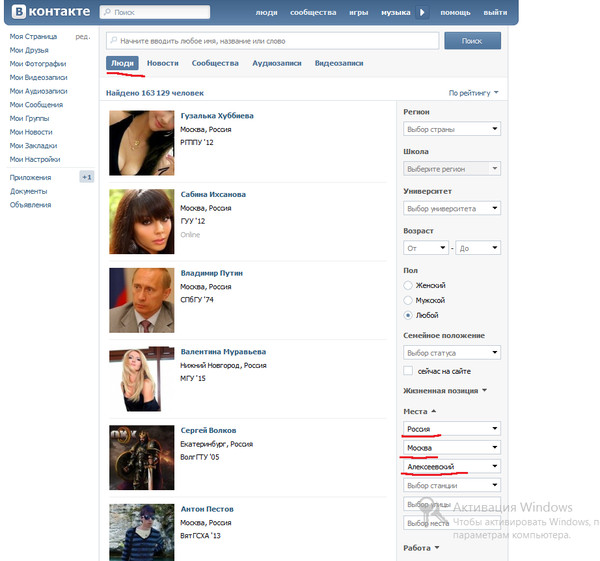Open the люди header menu link

(x=266, y=13)
